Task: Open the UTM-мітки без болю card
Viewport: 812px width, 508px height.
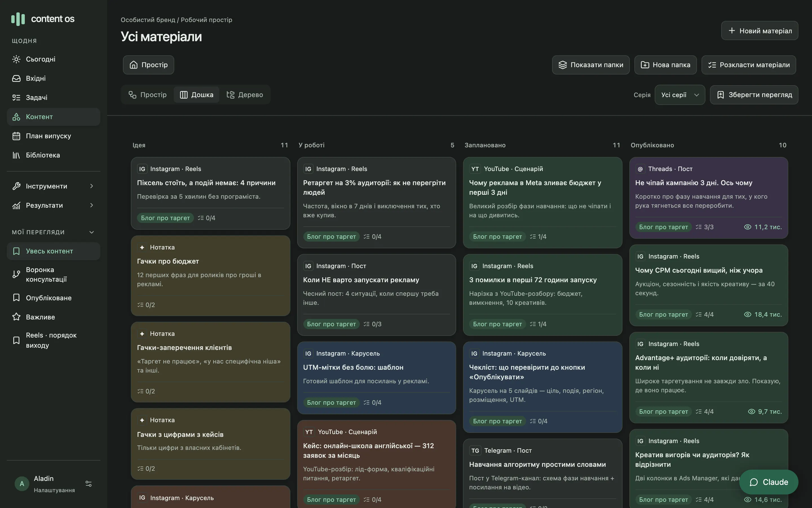Action: pos(376,378)
